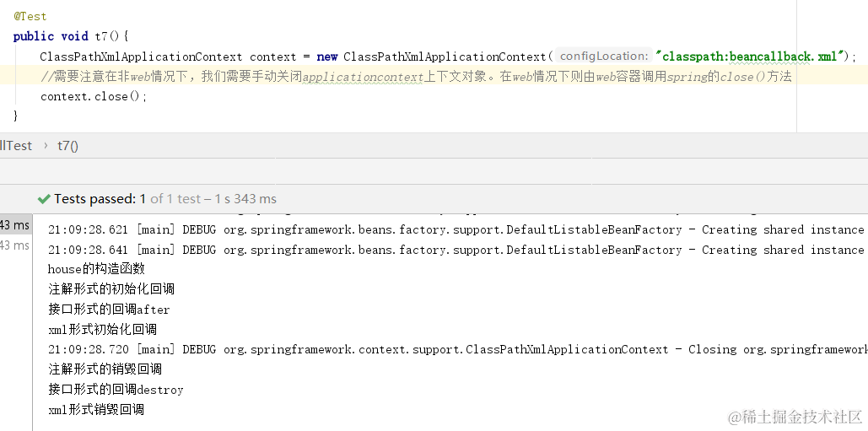The height and width of the screenshot is (431, 868).
Task: Click the '接口形式的回调destroy' output line
Action: coord(116,390)
